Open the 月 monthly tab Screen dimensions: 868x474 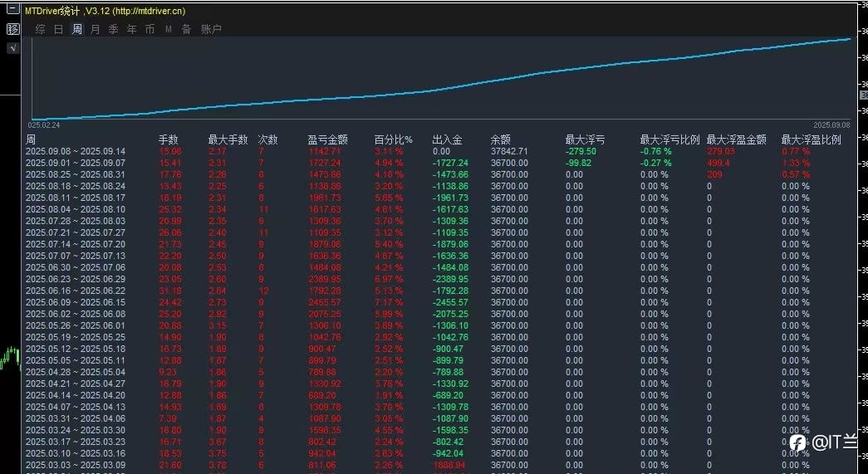click(x=96, y=29)
